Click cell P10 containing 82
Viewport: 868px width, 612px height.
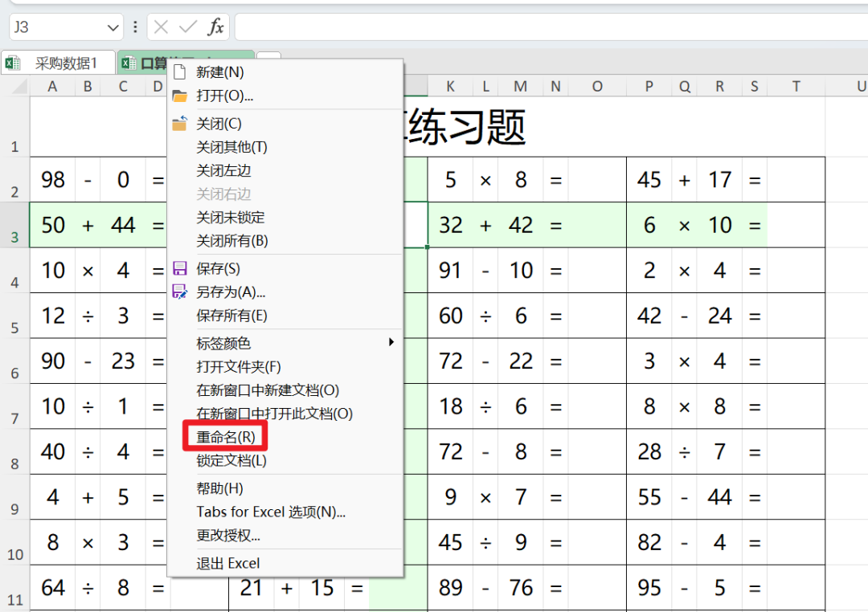click(649, 542)
